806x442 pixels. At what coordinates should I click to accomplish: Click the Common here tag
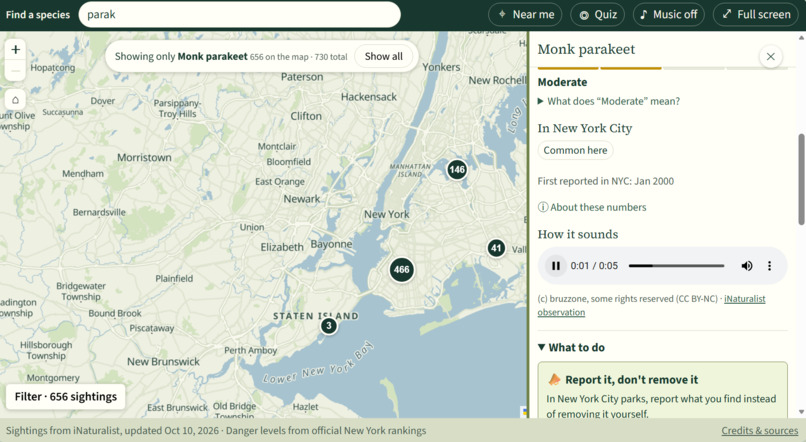(x=575, y=150)
